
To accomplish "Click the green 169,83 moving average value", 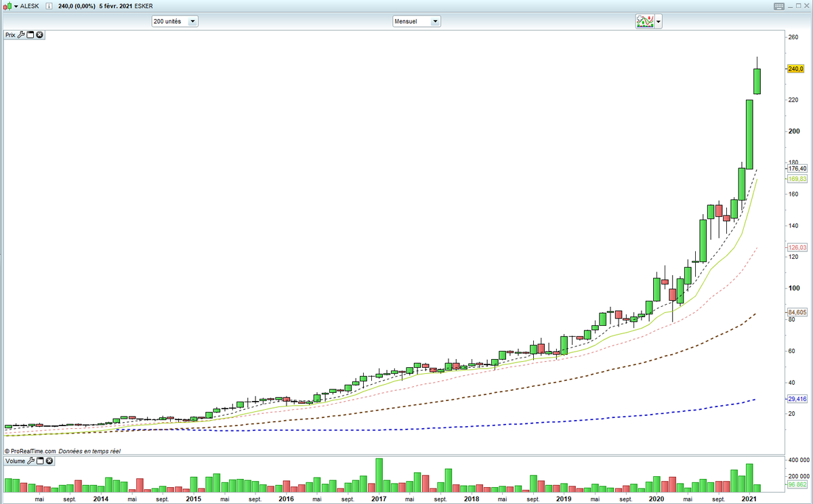I will click(x=797, y=179).
